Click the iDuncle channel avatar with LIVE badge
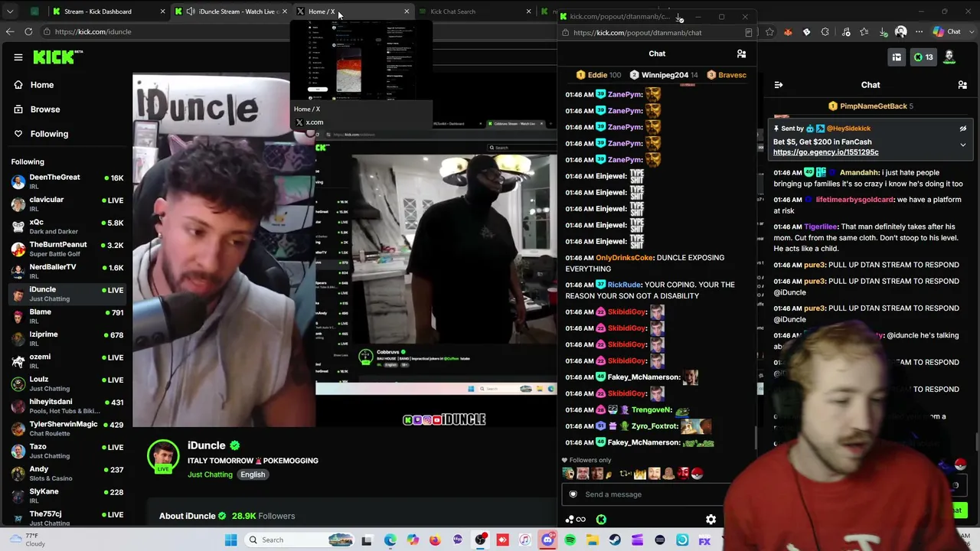The height and width of the screenshot is (551, 980). pos(163,456)
